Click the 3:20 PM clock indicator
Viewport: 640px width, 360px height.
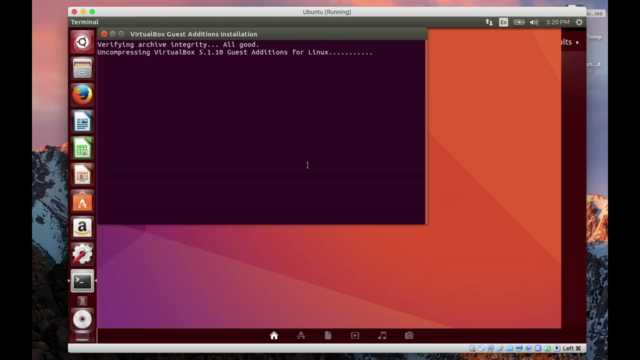coord(557,22)
